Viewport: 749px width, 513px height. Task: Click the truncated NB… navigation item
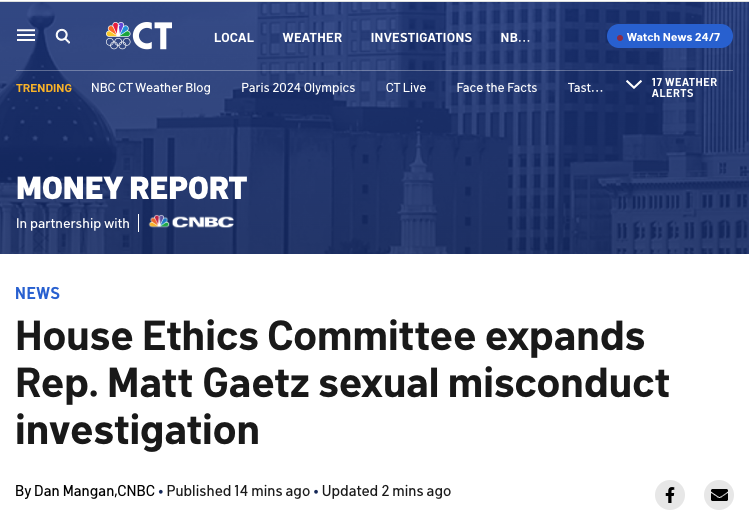(x=515, y=37)
